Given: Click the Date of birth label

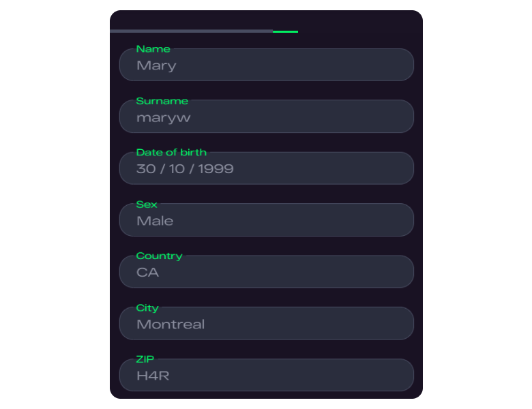Looking at the screenshot, I should 171,153.
